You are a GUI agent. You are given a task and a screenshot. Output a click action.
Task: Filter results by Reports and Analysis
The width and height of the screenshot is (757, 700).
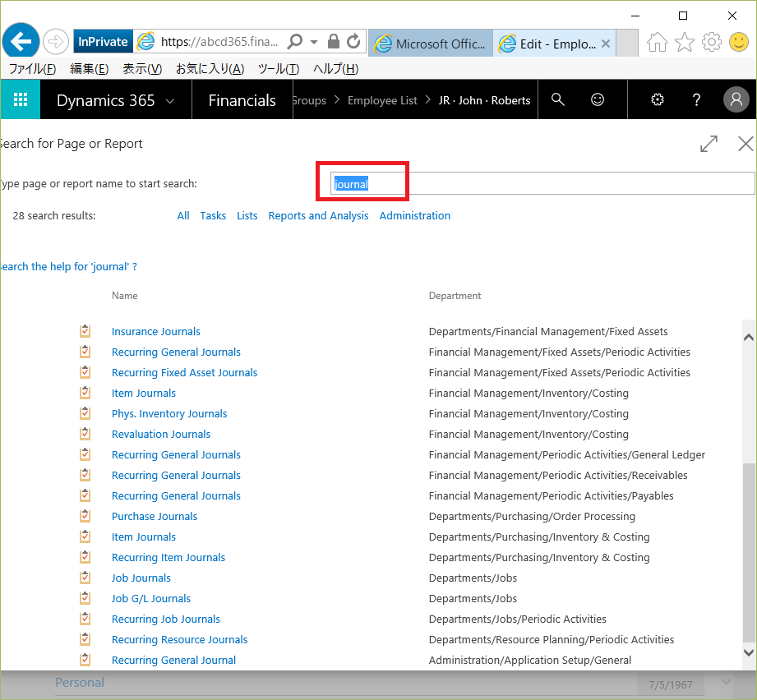(x=318, y=215)
